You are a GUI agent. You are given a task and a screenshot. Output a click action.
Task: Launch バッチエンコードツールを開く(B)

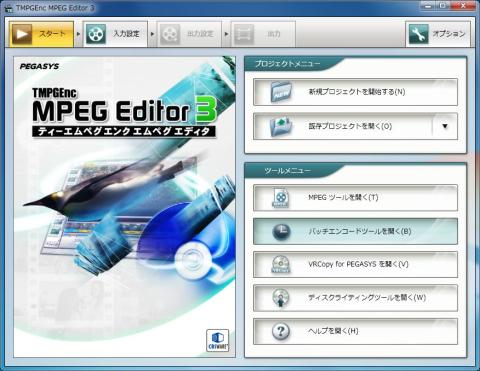click(x=355, y=231)
